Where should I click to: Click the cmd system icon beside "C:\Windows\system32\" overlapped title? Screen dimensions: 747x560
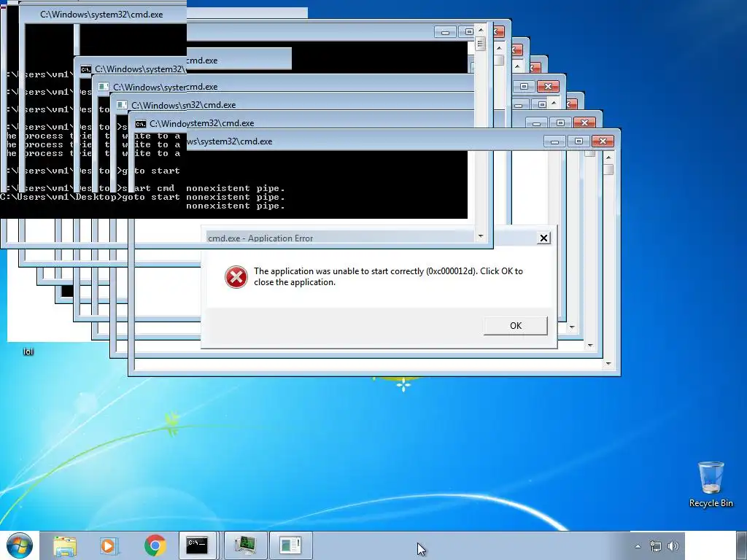pyautogui.click(x=86, y=69)
